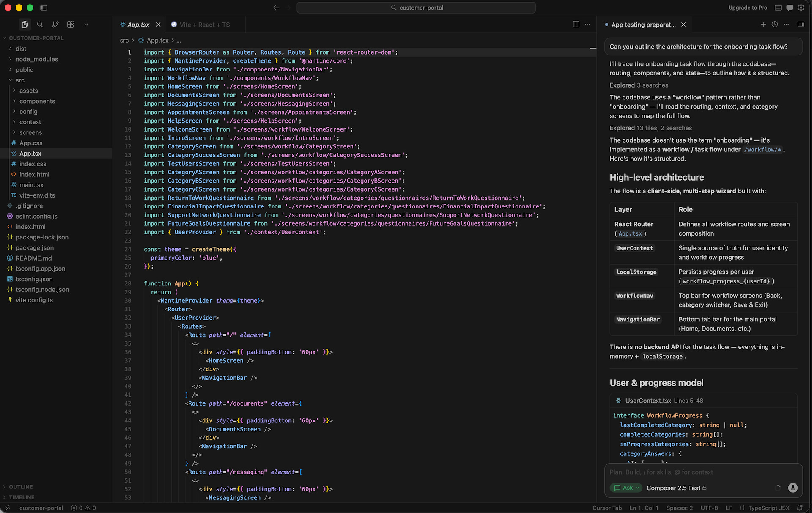The height and width of the screenshot is (513, 812).
Task: Toggle the chat panel maximize layout icon
Action: pos(801,24)
